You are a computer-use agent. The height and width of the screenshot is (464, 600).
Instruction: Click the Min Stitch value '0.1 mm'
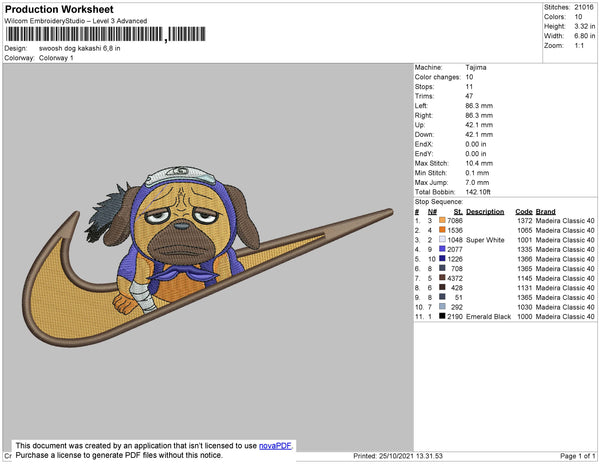pyautogui.click(x=477, y=173)
